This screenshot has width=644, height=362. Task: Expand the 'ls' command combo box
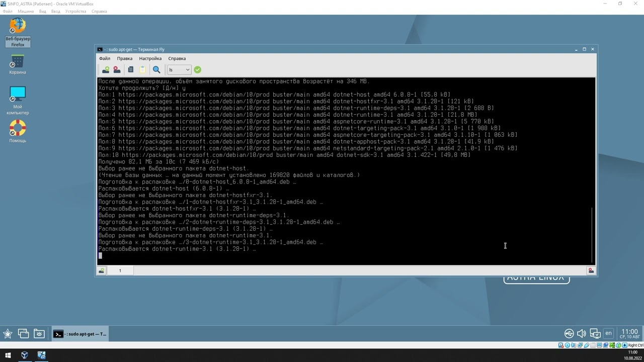click(179, 70)
